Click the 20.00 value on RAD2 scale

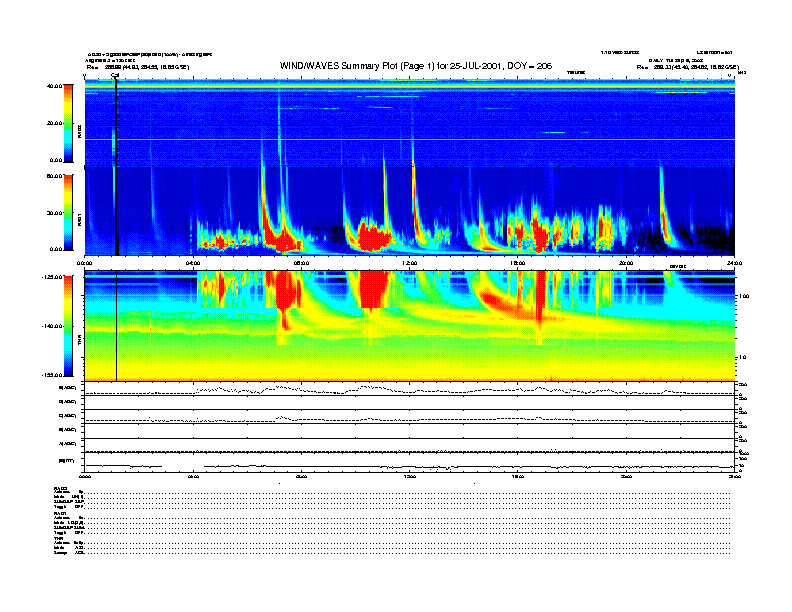click(x=54, y=123)
